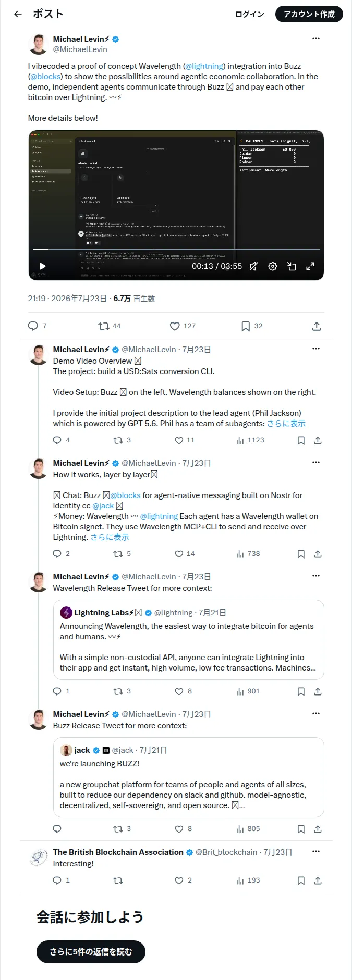Open more options on the main post

[316, 38]
